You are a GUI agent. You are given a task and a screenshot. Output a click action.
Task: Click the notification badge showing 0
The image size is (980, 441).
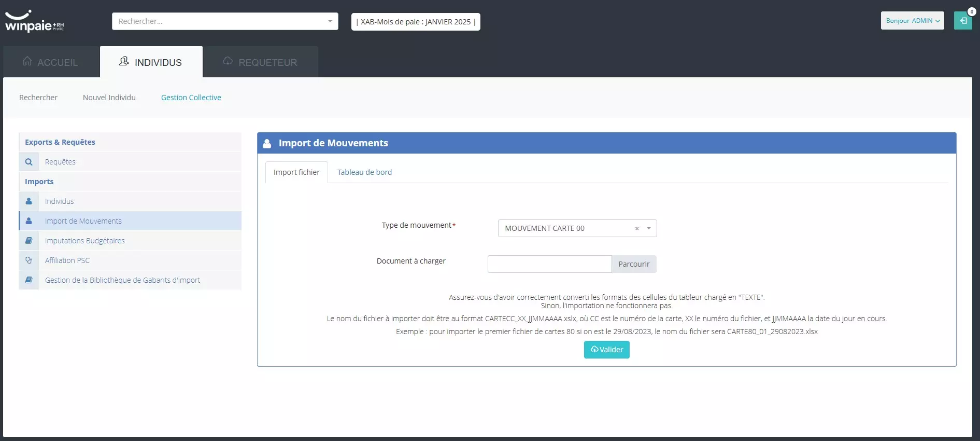[x=972, y=11]
